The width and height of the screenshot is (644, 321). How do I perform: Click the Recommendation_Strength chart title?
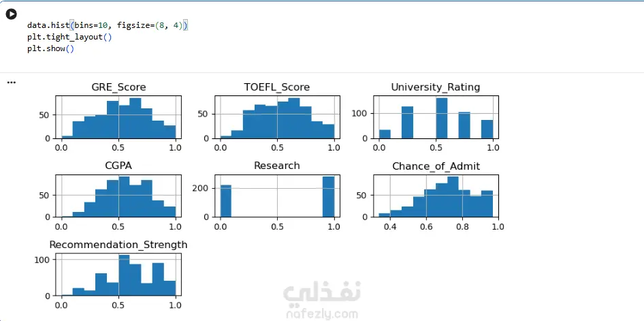coord(118,245)
